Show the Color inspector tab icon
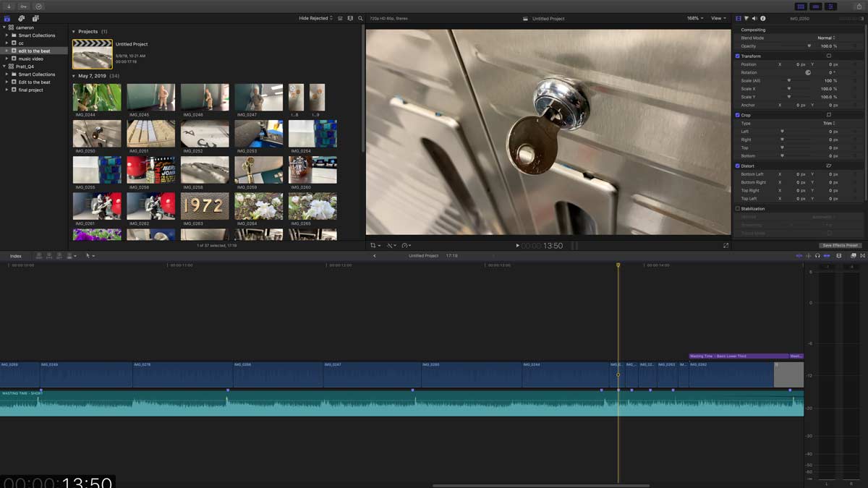 tap(746, 18)
